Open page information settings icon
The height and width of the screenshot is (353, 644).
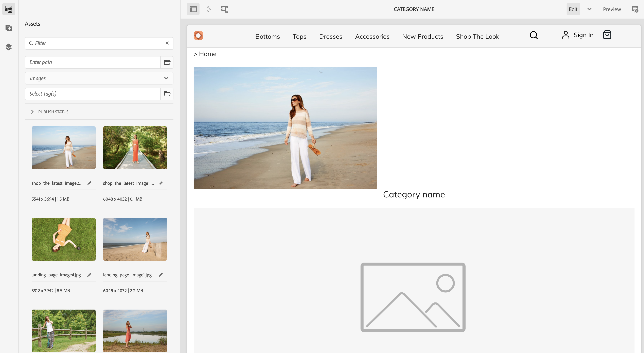pyautogui.click(x=209, y=9)
